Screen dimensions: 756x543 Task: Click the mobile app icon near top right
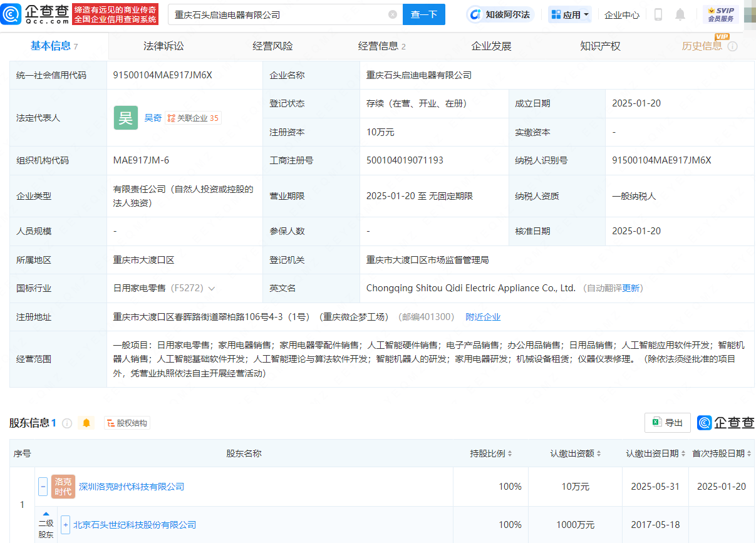tap(658, 14)
